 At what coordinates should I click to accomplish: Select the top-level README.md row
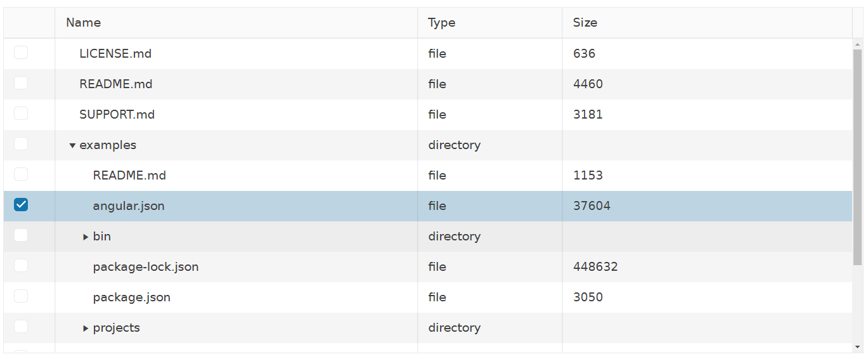point(428,84)
